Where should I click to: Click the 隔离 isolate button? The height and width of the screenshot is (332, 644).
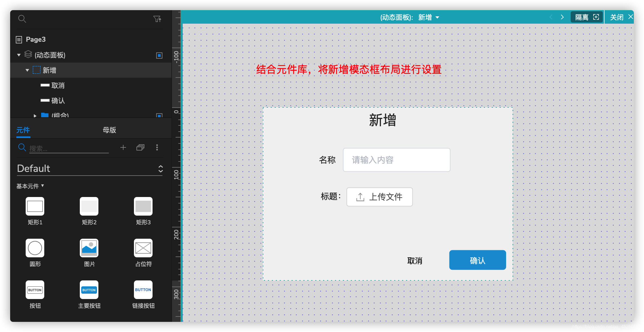point(587,17)
